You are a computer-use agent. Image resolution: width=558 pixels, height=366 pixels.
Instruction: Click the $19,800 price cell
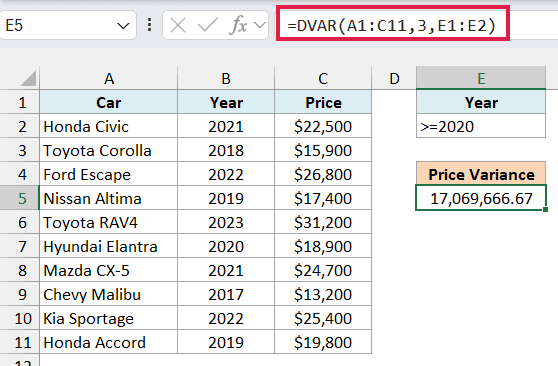tap(323, 342)
